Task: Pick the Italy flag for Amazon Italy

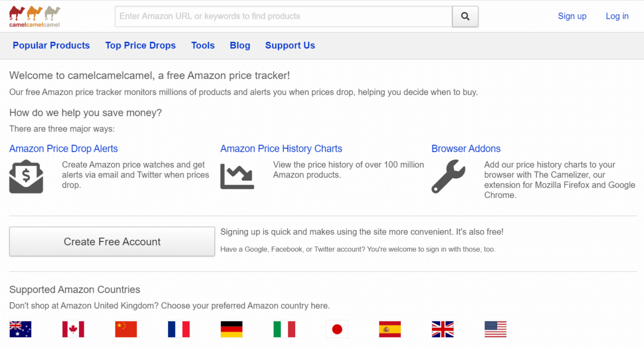Action: (284, 329)
